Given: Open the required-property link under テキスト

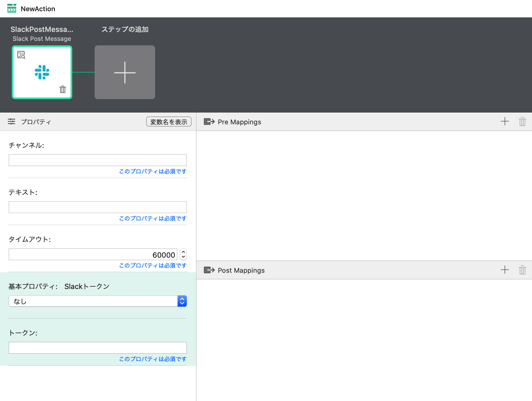Looking at the screenshot, I should 152,218.
